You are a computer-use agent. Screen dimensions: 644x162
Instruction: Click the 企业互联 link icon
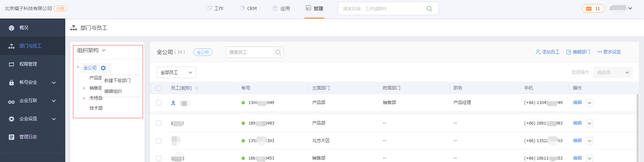[x=11, y=101]
